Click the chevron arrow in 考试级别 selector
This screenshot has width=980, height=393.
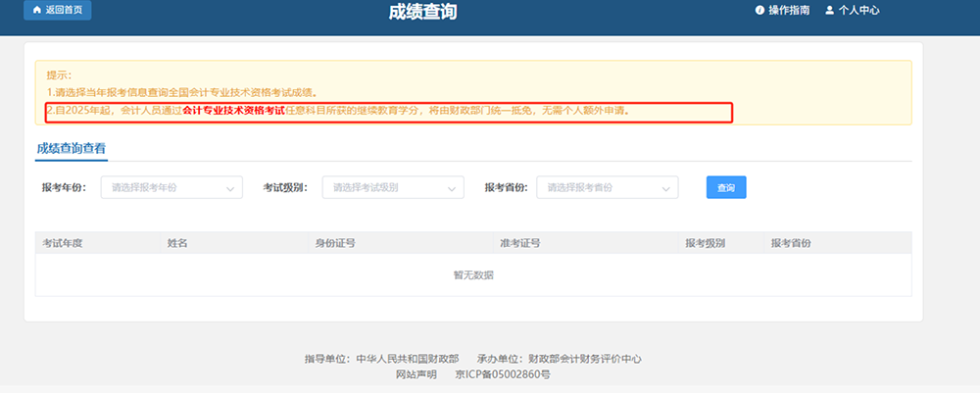453,187
